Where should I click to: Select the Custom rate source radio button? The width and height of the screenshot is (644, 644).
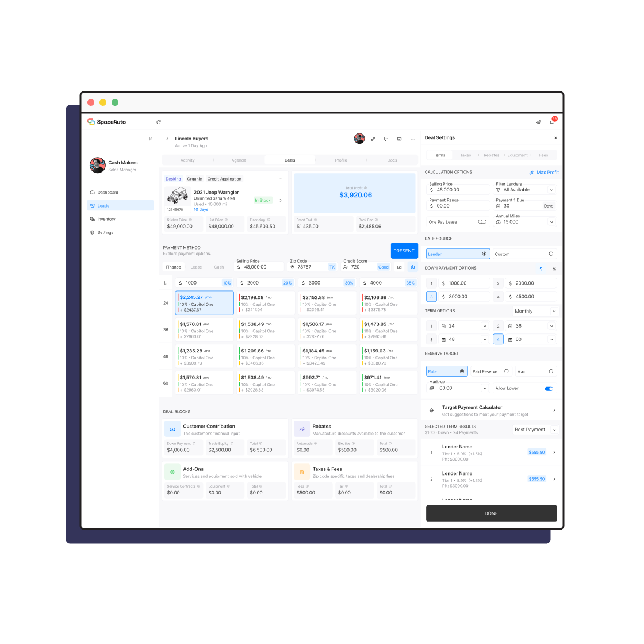click(551, 254)
